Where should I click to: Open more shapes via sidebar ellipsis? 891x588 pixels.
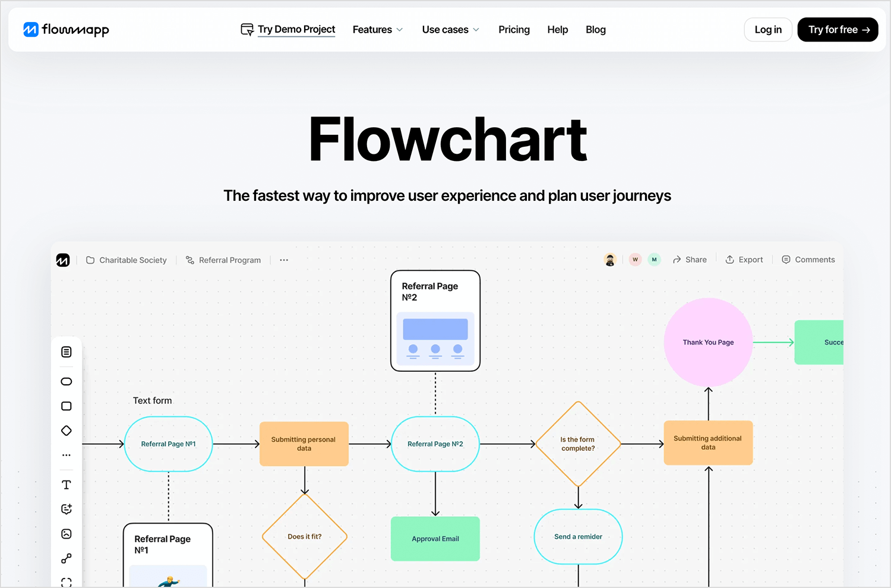tap(67, 455)
